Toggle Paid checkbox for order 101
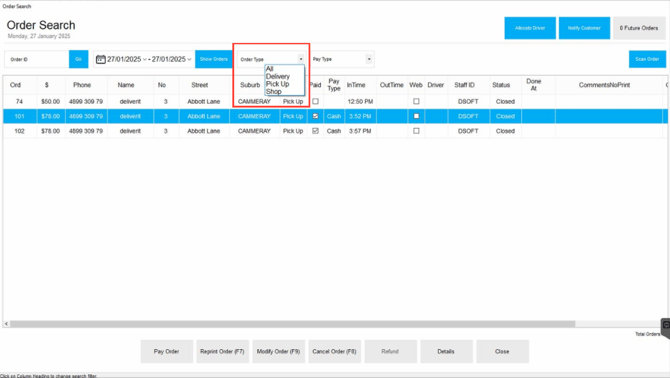670x378 pixels. 315,116
